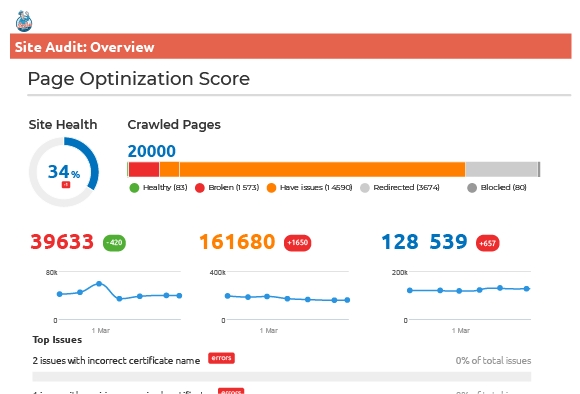Screen dimensions: 580x394
Task: Click the Healthy (83) legend label
Action: point(165,188)
